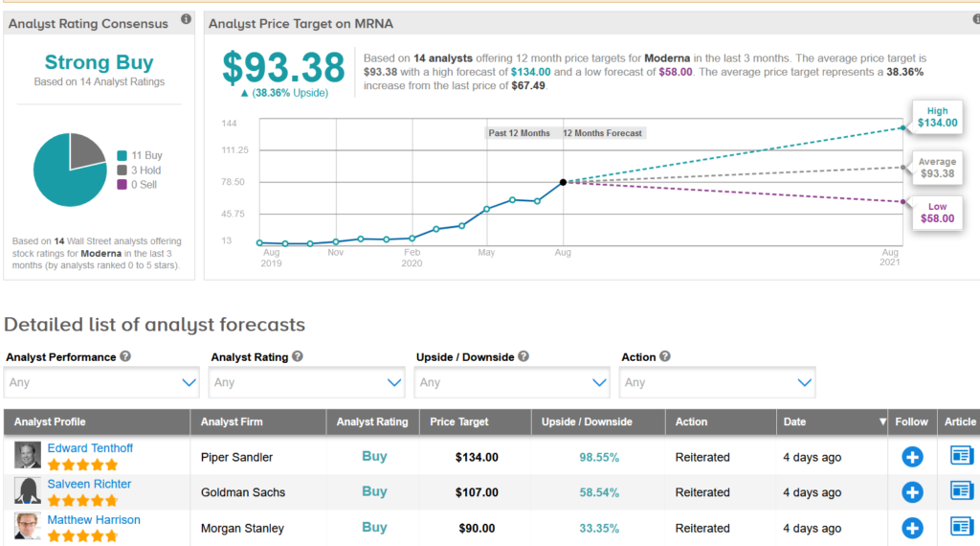Follow Edward Tenthoff with plus icon

coord(912,457)
